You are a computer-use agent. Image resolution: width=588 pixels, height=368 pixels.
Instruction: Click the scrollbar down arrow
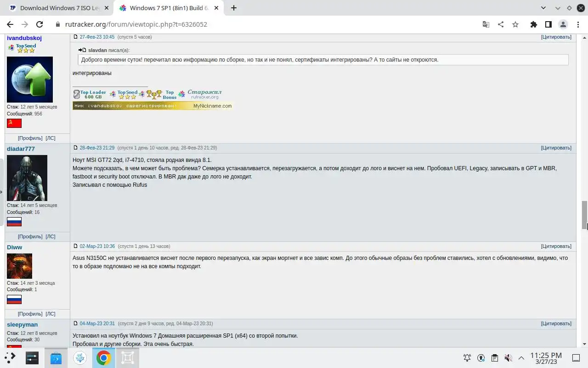[x=584, y=344]
